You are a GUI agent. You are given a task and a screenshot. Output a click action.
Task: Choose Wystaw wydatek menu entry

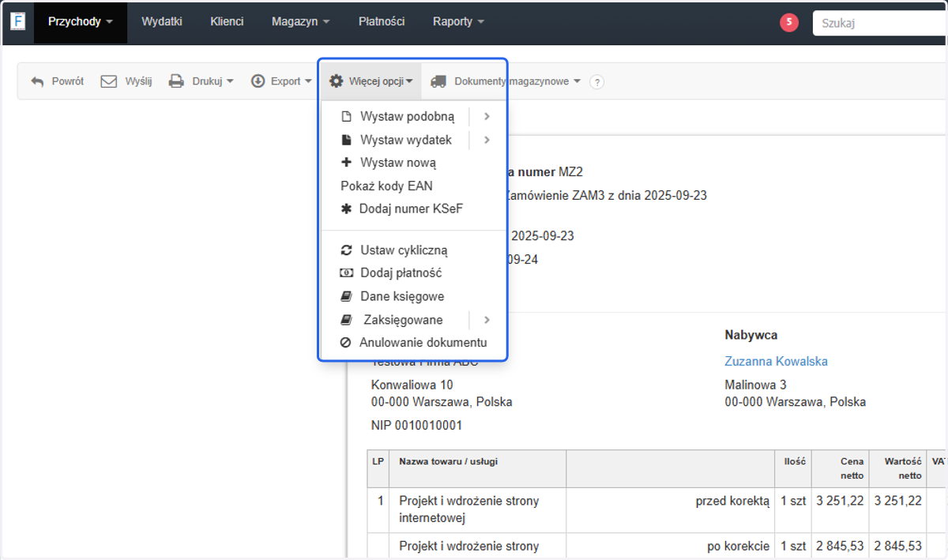406,140
